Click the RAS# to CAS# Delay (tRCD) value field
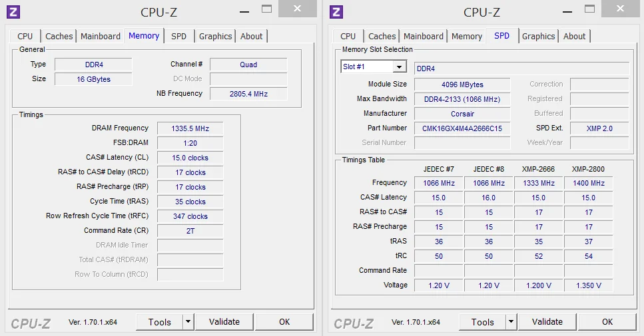 tap(190, 172)
